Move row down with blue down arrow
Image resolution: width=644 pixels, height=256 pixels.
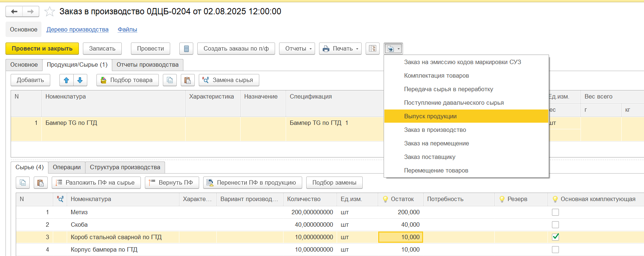click(x=80, y=80)
